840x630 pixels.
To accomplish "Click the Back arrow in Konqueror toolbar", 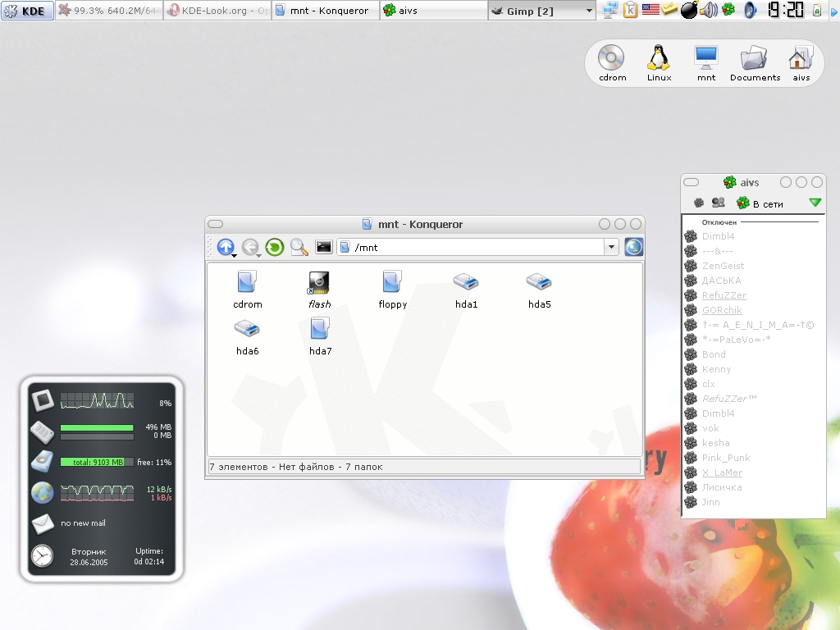I will tap(249, 247).
